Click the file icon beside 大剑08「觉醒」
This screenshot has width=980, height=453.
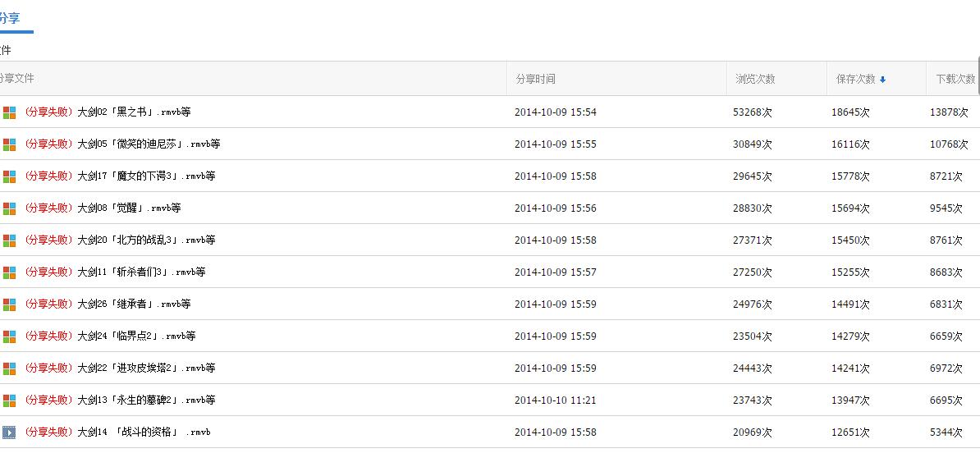tap(9, 208)
